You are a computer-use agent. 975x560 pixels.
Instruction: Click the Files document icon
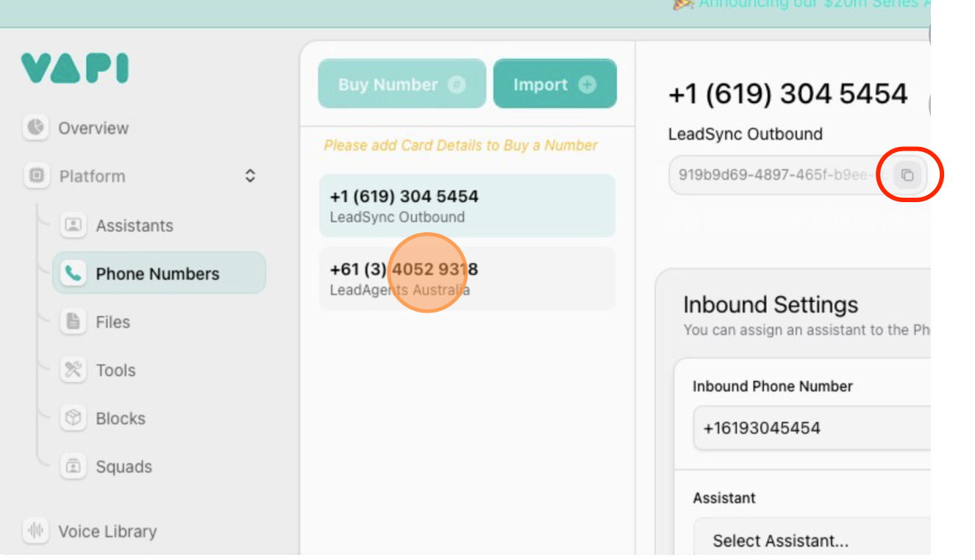(x=73, y=322)
